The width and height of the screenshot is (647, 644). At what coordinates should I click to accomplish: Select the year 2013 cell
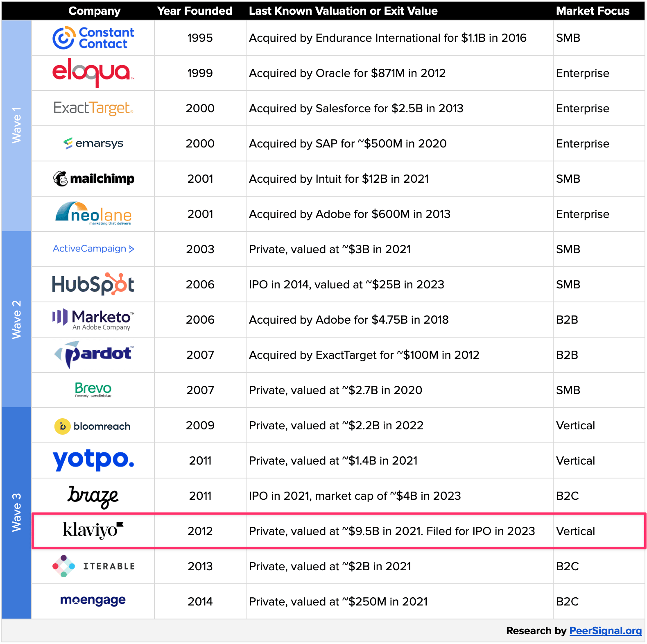pyautogui.click(x=200, y=567)
